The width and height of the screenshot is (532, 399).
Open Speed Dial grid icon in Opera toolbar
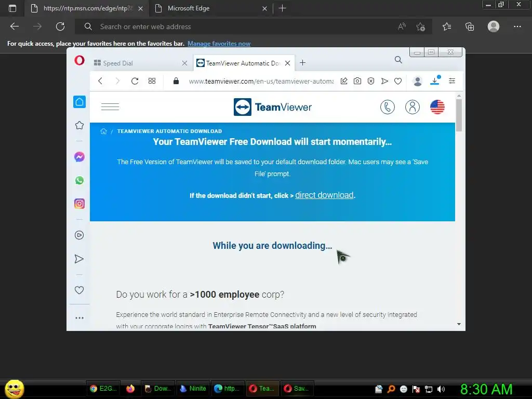tap(152, 81)
